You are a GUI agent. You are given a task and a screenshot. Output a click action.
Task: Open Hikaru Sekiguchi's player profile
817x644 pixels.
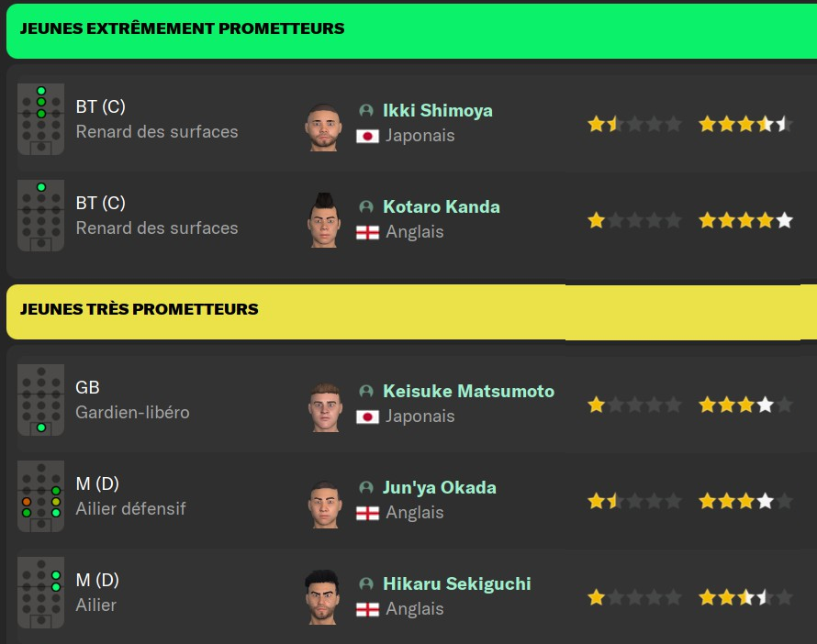(457, 583)
